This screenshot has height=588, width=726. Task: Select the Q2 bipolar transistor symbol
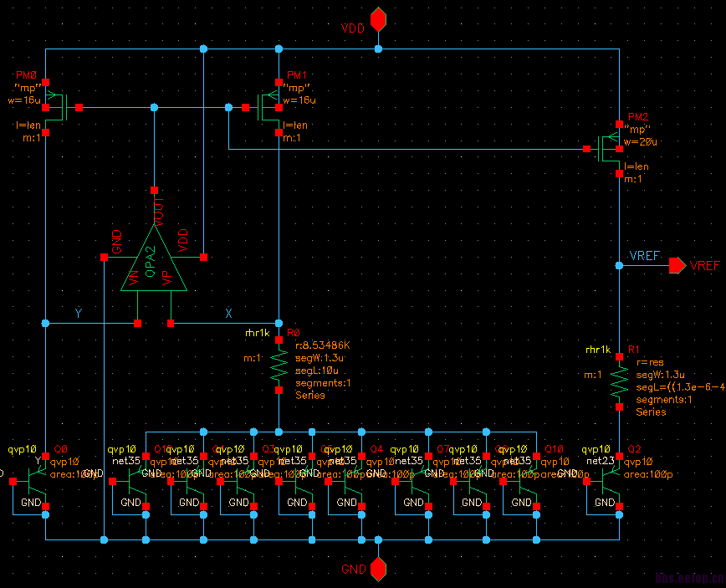606,482
